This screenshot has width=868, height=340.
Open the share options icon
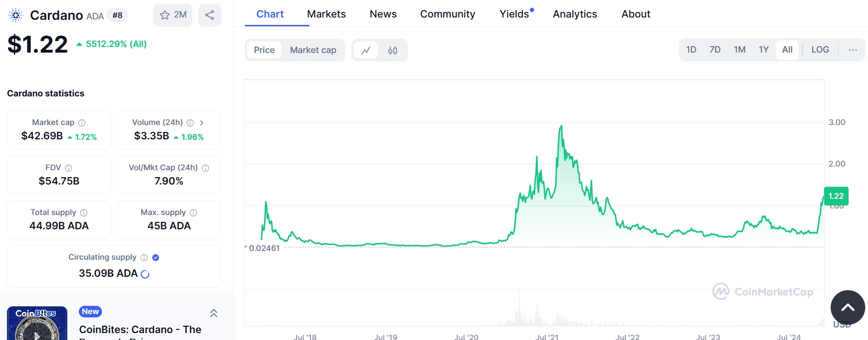pyautogui.click(x=210, y=15)
